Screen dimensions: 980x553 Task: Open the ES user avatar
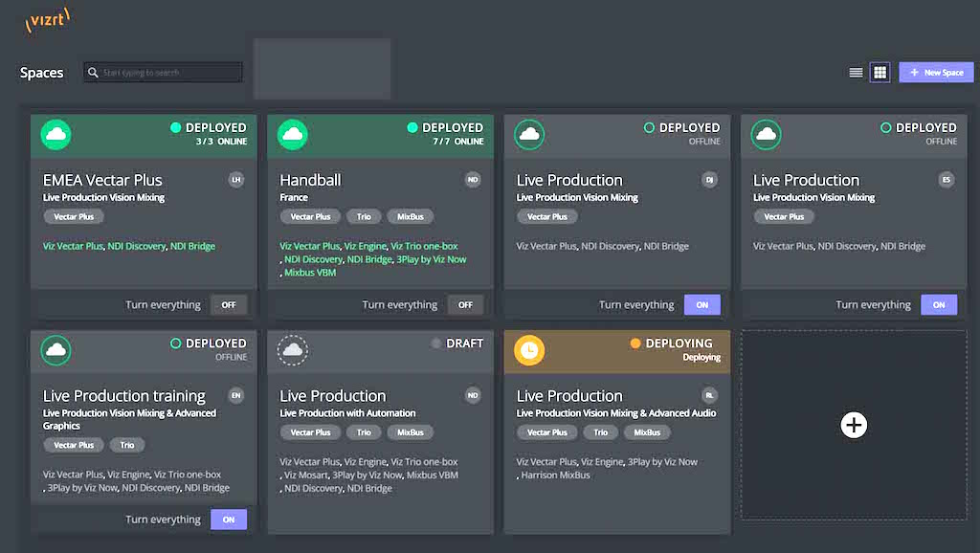coord(947,180)
